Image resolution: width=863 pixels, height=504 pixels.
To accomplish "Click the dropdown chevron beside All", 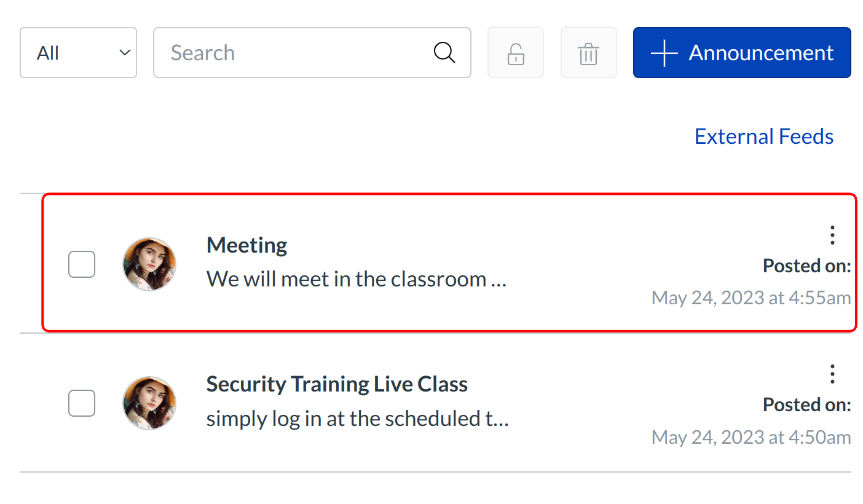I will coord(125,53).
